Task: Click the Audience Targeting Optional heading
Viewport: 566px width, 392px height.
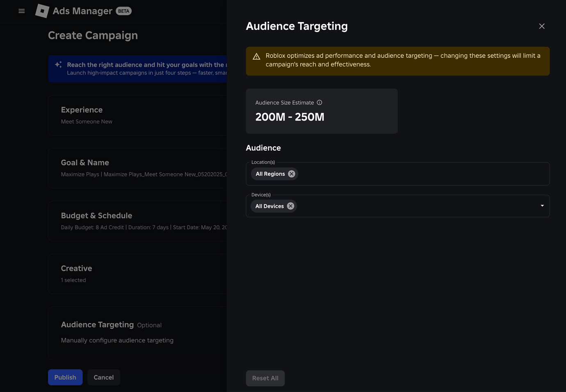Action: point(111,325)
